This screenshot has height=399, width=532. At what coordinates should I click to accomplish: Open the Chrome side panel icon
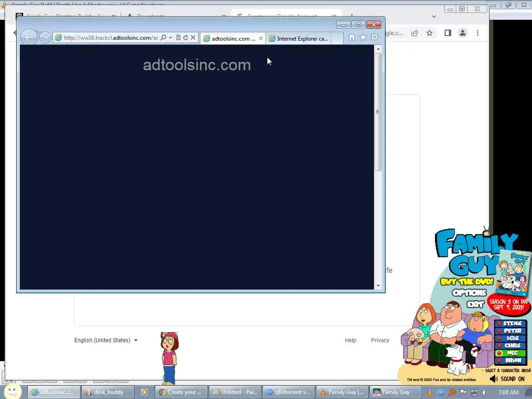[x=448, y=33]
